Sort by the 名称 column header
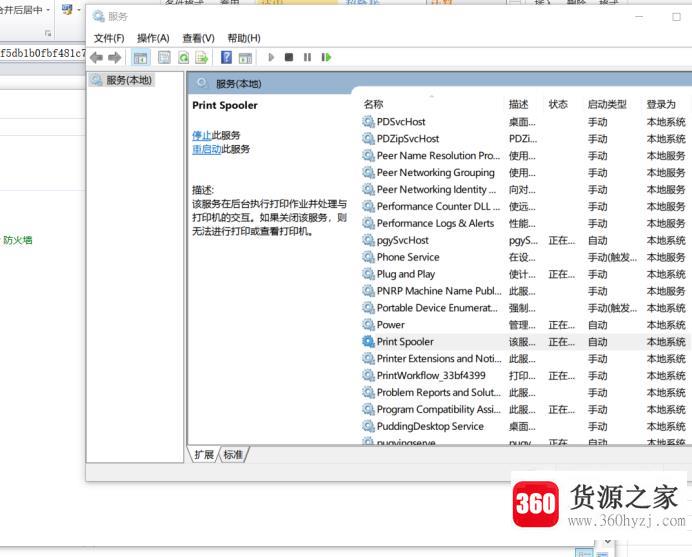Image resolution: width=692 pixels, height=557 pixels. [373, 105]
